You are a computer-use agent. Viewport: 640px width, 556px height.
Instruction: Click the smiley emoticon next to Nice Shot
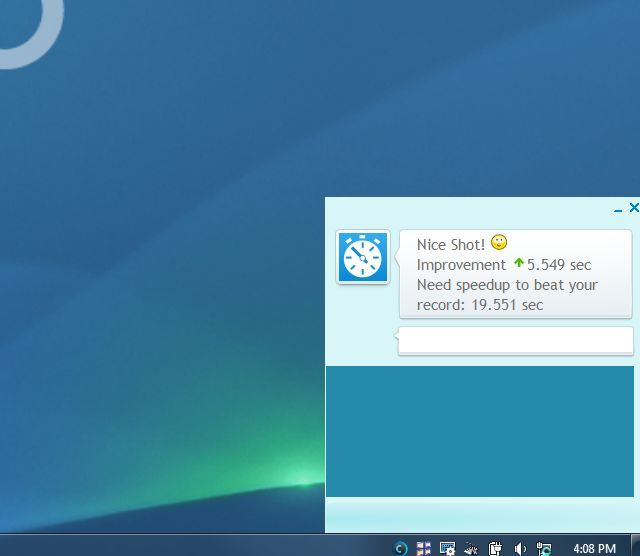pos(498,242)
